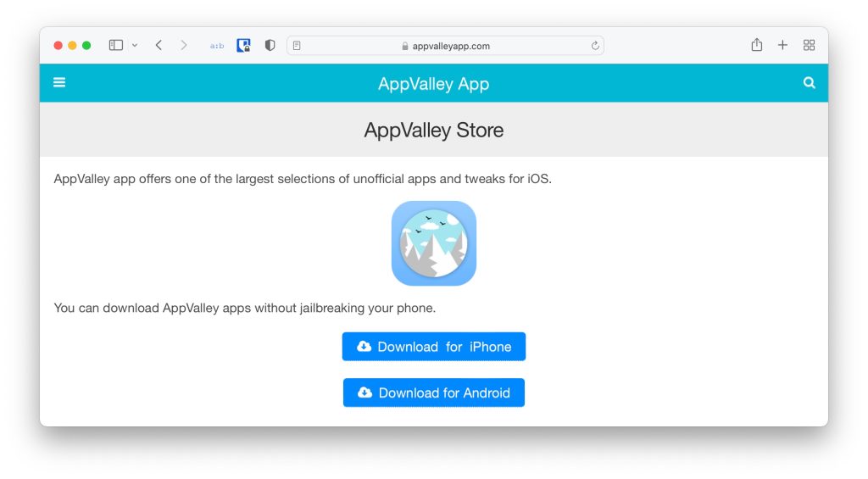Image resolution: width=868 pixels, height=479 pixels.
Task: Go forward to the next page
Action: pyautogui.click(x=183, y=46)
